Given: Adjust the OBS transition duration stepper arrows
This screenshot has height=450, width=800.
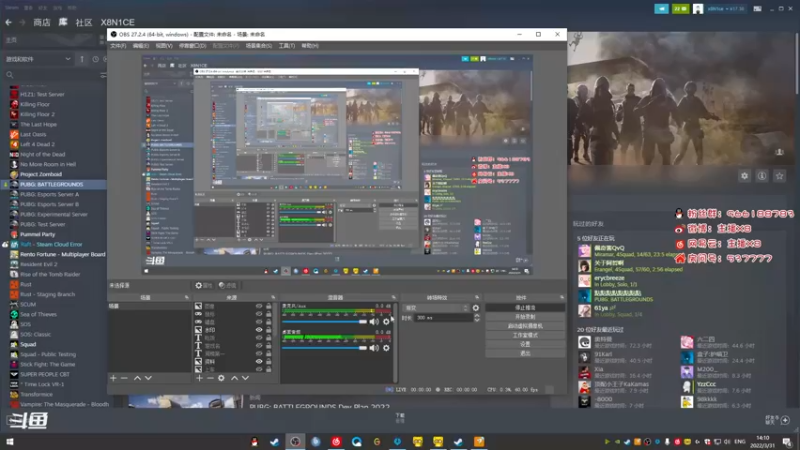Looking at the screenshot, I should pyautogui.click(x=477, y=317).
